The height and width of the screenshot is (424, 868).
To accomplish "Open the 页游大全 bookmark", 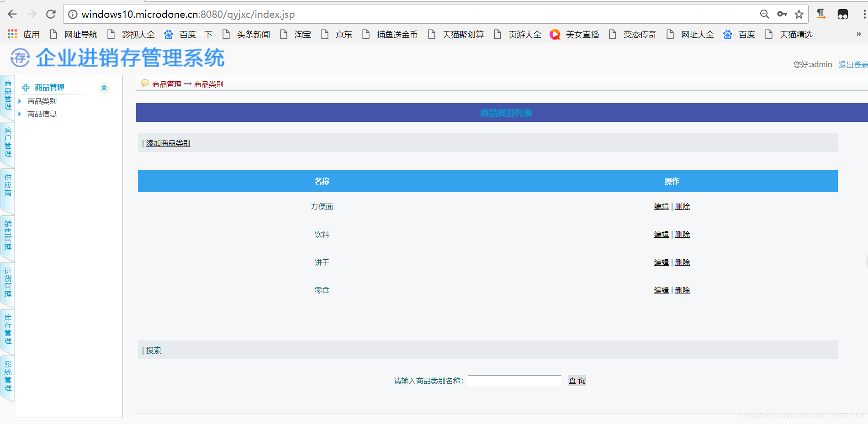I will pyautogui.click(x=518, y=34).
